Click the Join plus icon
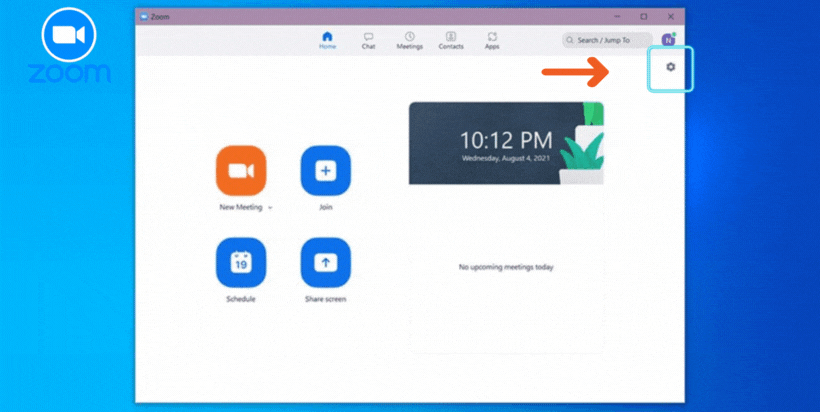Viewport: 820px width, 412px height. (325, 171)
